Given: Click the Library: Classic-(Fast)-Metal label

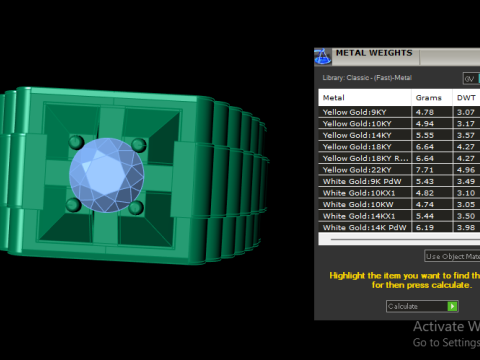Looking at the screenshot, I should pyautogui.click(x=367, y=78).
